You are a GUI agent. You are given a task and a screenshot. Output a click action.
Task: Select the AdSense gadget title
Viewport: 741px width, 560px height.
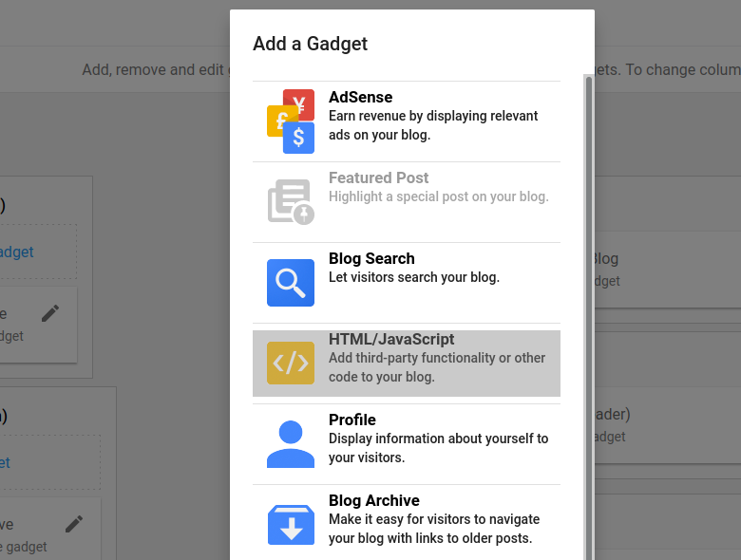(361, 97)
